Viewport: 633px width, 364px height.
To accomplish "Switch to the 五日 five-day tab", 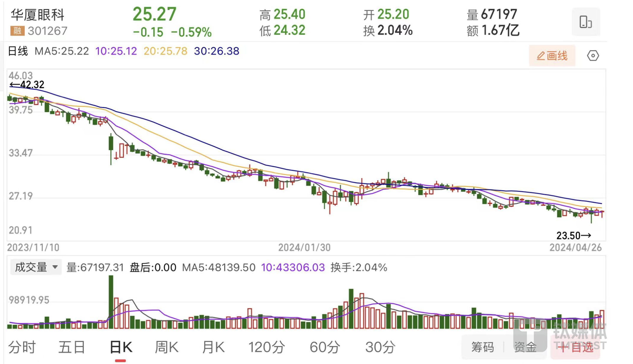I will (72, 347).
